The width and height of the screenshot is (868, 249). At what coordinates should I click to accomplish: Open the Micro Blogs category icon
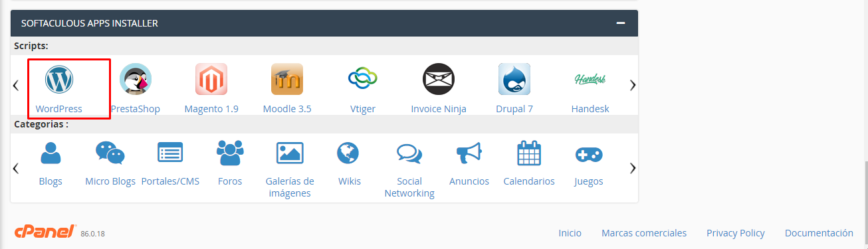[x=110, y=153]
